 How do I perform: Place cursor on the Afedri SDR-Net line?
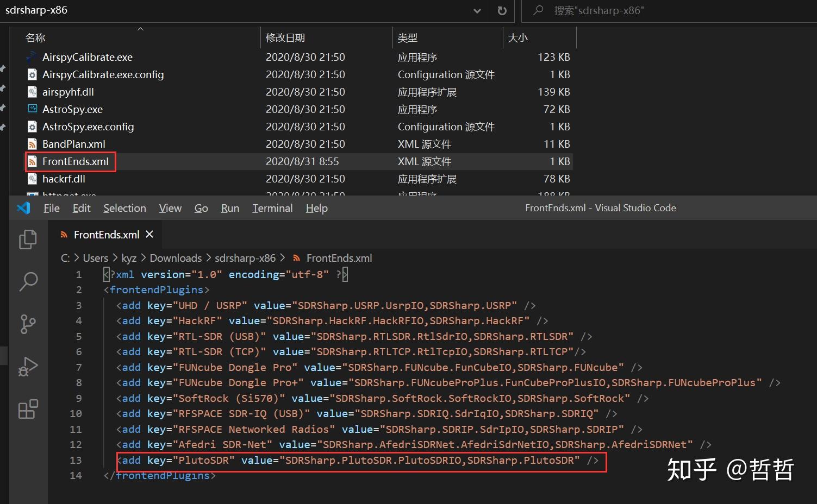tap(414, 444)
